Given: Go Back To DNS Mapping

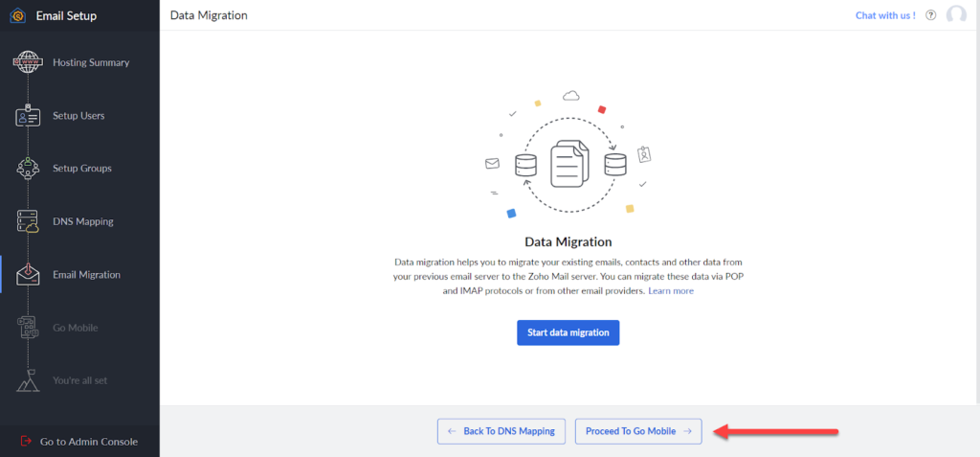Looking at the screenshot, I should point(501,431).
